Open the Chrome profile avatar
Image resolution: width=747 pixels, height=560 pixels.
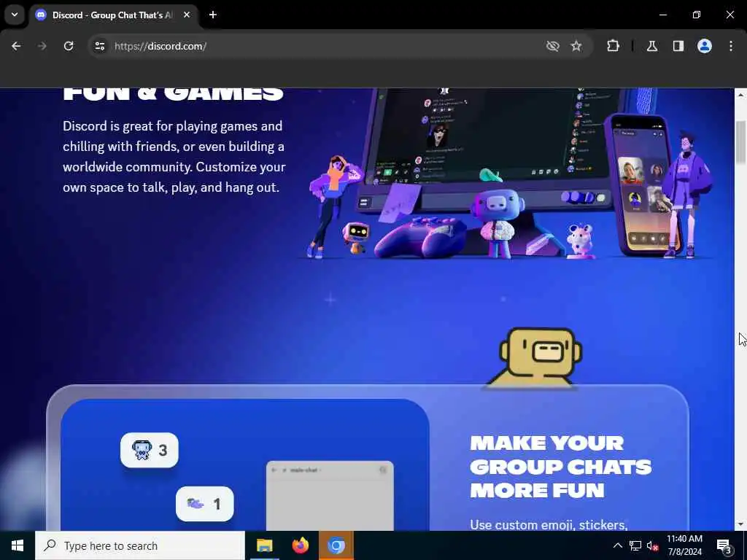(x=705, y=46)
